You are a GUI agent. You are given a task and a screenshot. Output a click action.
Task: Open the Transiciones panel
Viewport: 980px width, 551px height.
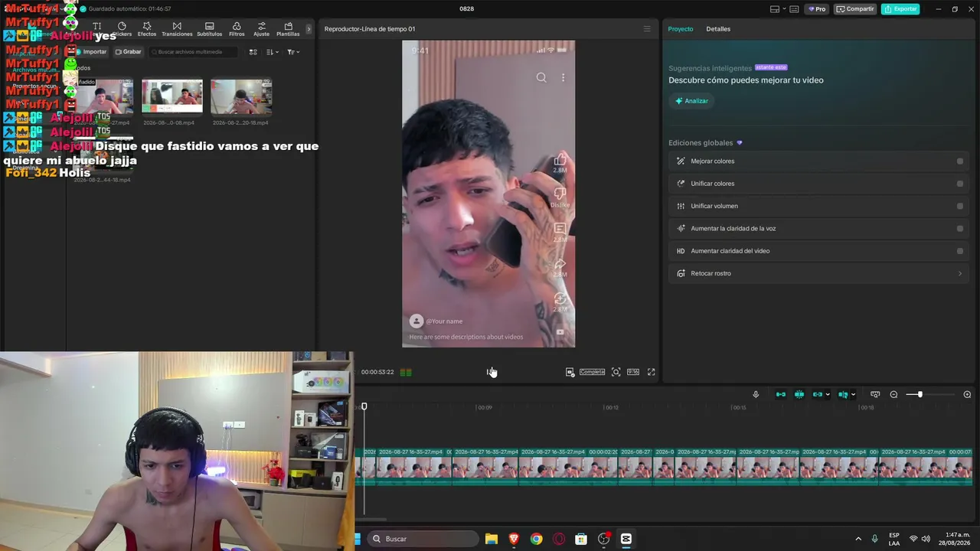coord(177,29)
